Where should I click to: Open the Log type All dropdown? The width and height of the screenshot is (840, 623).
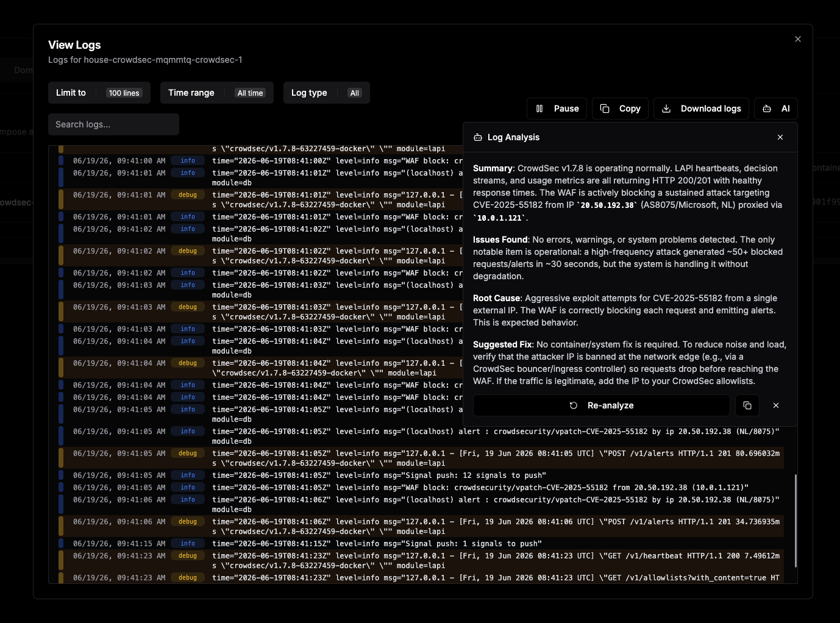point(327,93)
